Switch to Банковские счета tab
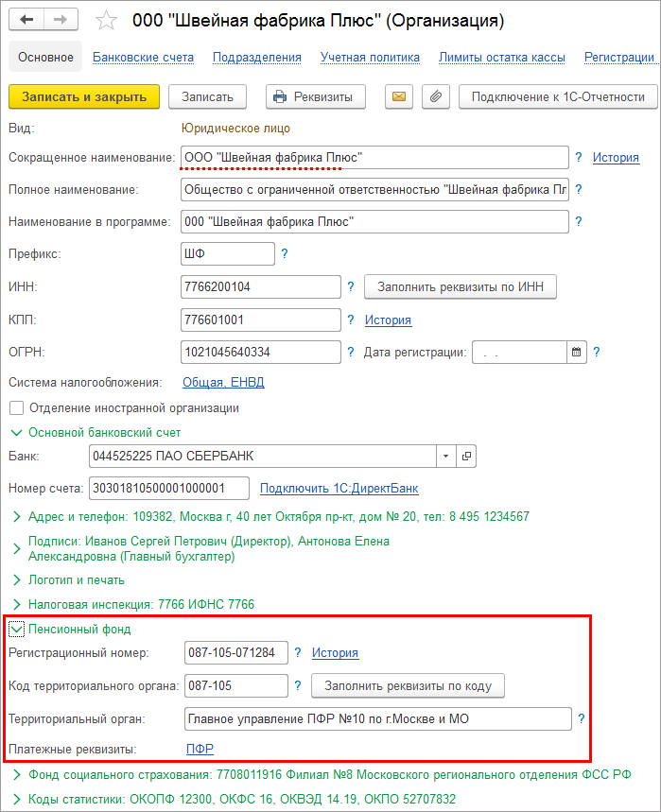Screen dimensions: 661x812 point(143,58)
